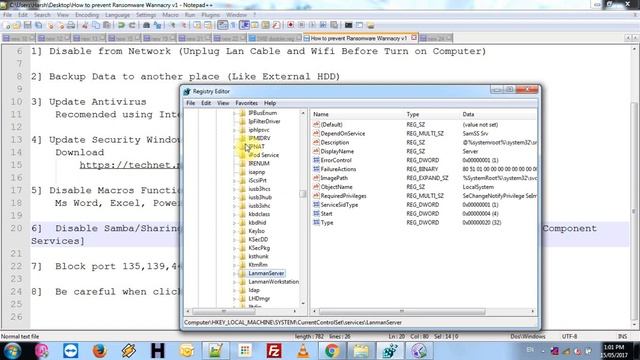Viewport: 640px width, 360px height.
Task: Click the Notepad++ tab scroll-left arrow
Action: click(x=628, y=38)
